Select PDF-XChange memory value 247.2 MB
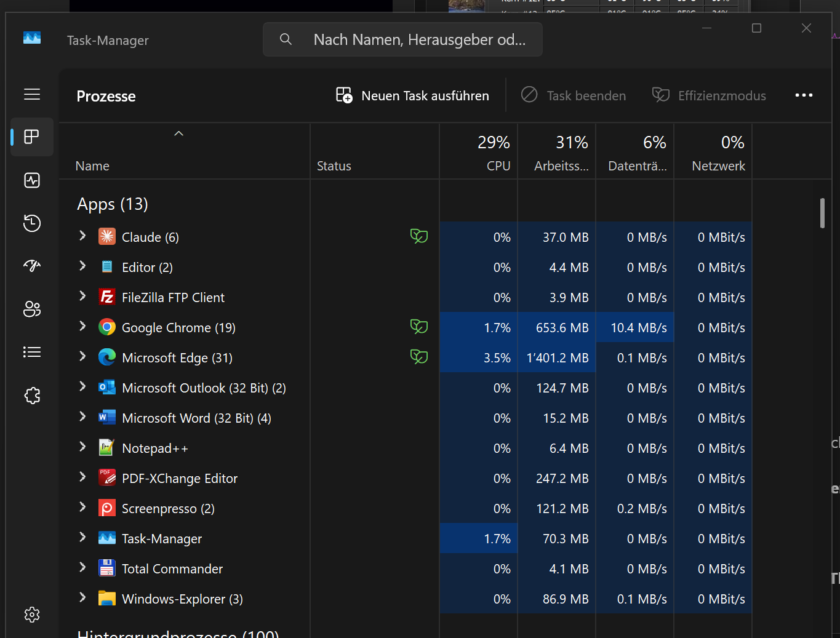Image resolution: width=840 pixels, height=638 pixels. tap(562, 478)
